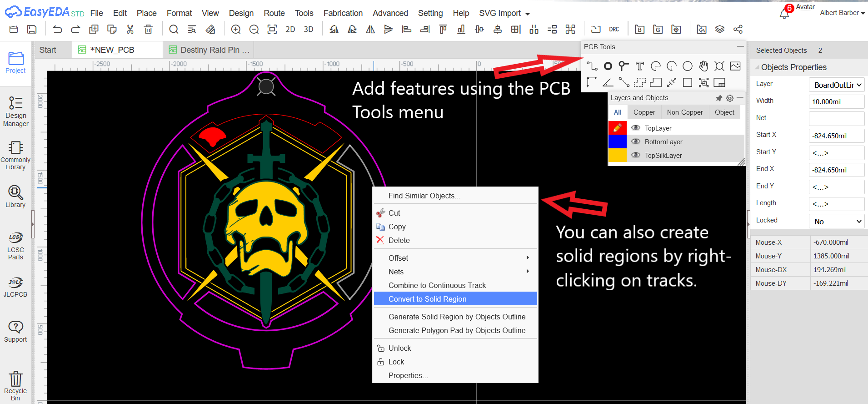The width and height of the screenshot is (868, 404).
Task: Switch to the Copper layers tab
Action: [644, 112]
